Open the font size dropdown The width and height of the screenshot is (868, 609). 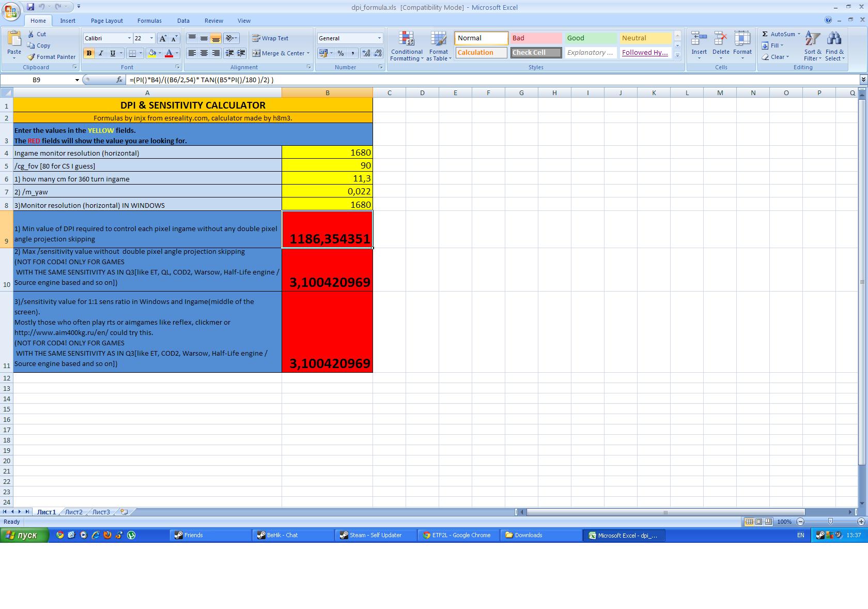(151, 38)
